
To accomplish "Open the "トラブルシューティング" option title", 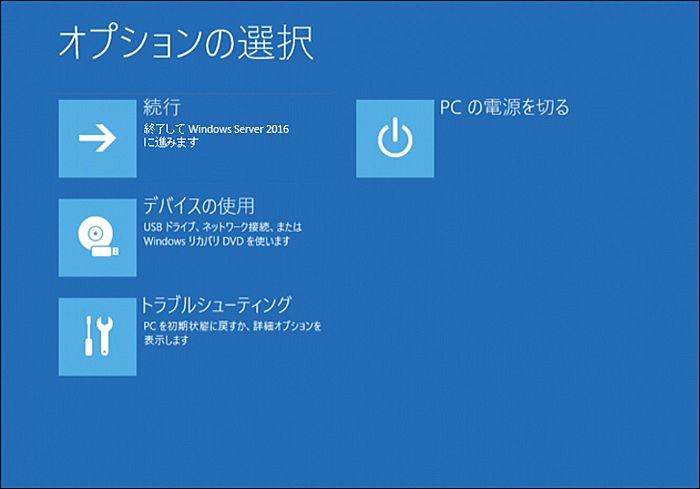I will (215, 304).
